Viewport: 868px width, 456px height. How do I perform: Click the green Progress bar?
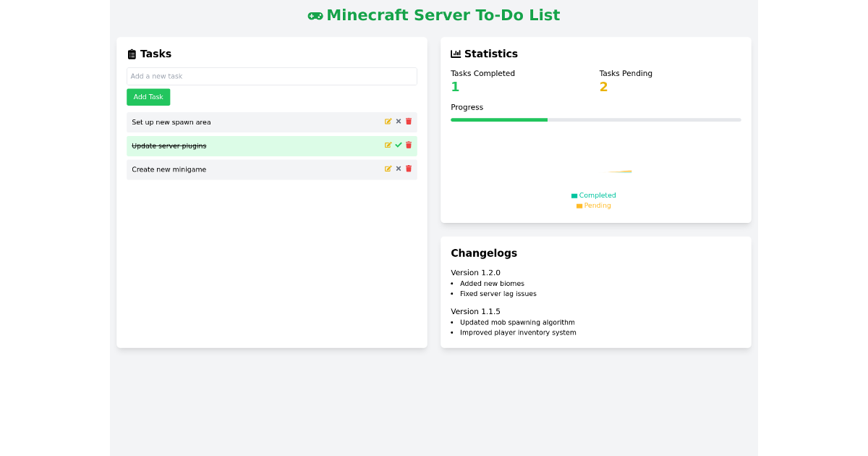[x=499, y=119]
